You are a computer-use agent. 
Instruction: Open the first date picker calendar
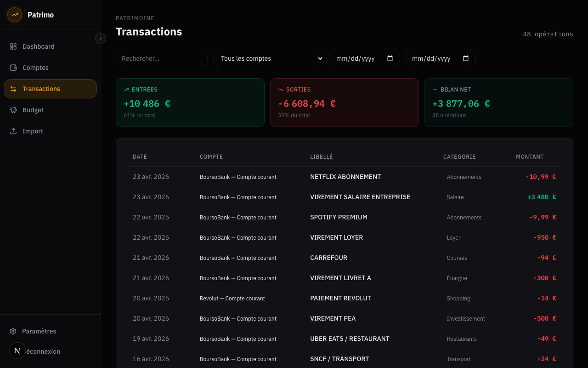pyautogui.click(x=390, y=58)
